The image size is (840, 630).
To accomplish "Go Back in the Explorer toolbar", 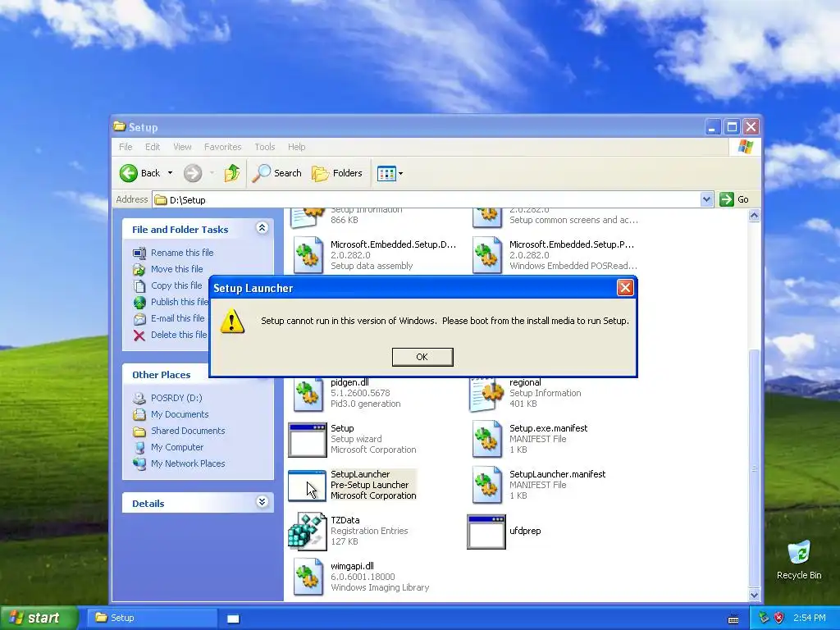I will click(139, 173).
